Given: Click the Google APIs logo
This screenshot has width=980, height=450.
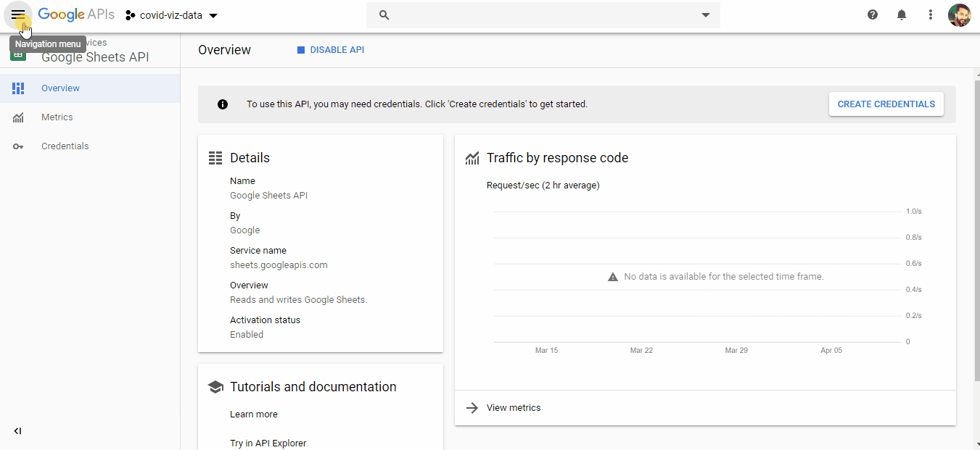Looking at the screenshot, I should 76,14.
